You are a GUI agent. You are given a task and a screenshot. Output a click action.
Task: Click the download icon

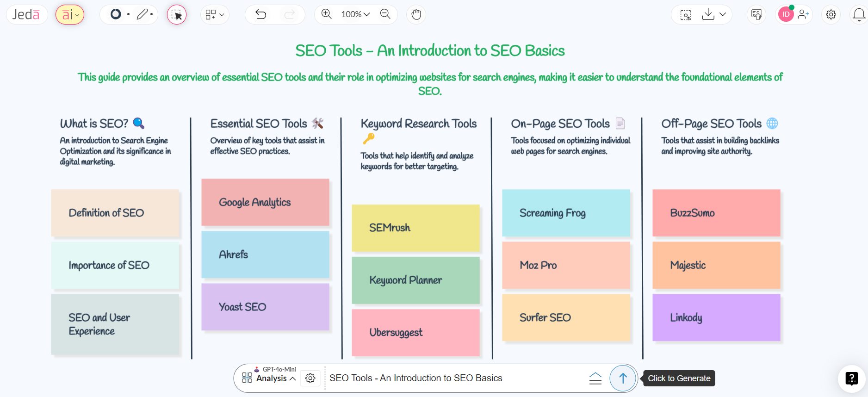tap(708, 14)
